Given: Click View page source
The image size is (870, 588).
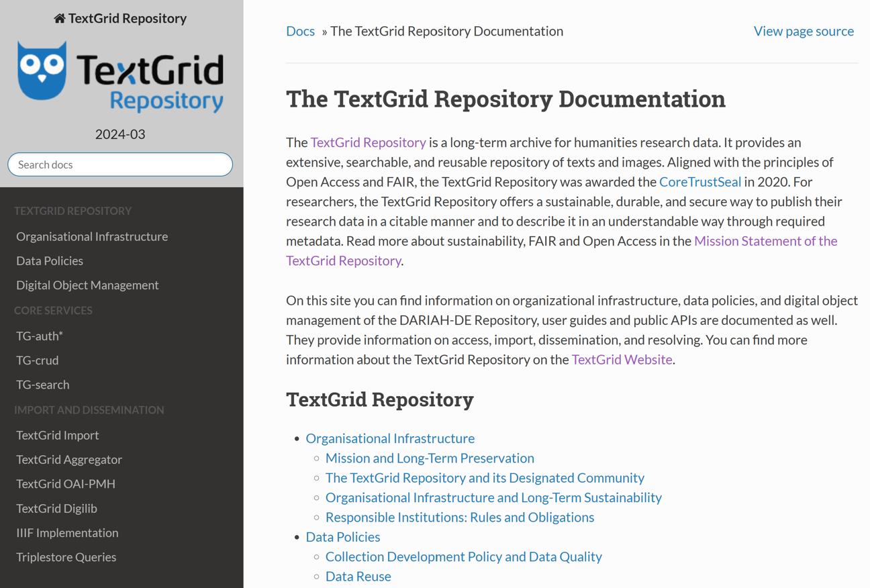Looking at the screenshot, I should click(x=804, y=31).
